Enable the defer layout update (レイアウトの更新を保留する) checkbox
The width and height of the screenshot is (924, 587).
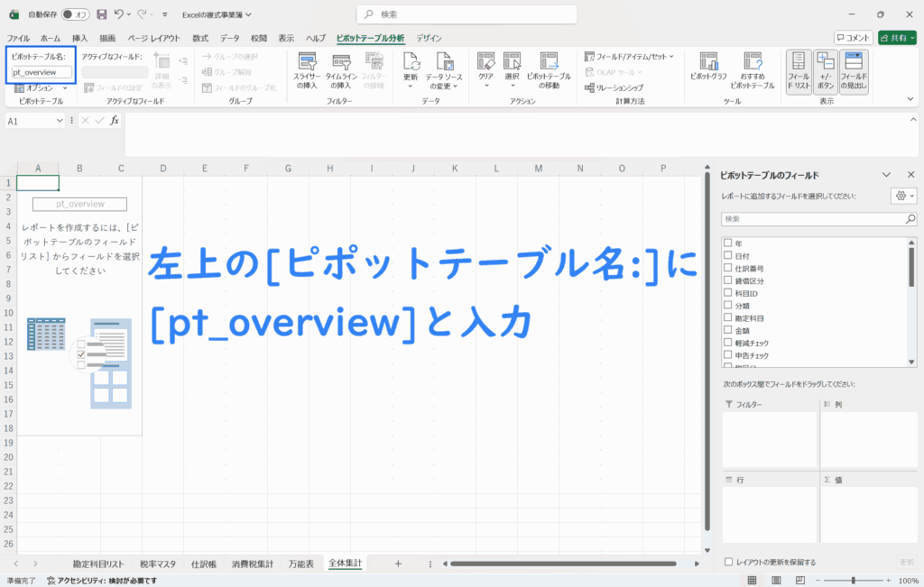pyautogui.click(x=729, y=562)
